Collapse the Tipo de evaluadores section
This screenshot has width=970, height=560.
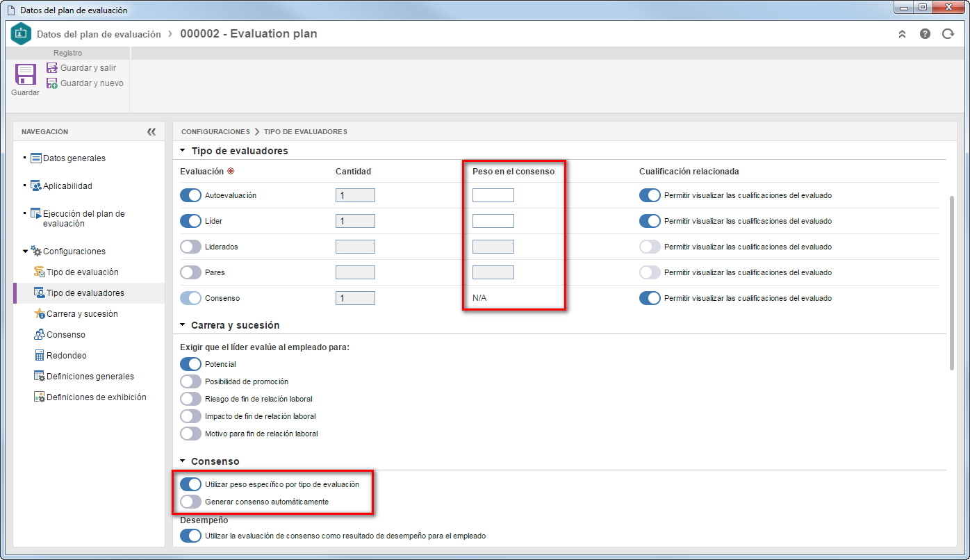pyautogui.click(x=183, y=151)
